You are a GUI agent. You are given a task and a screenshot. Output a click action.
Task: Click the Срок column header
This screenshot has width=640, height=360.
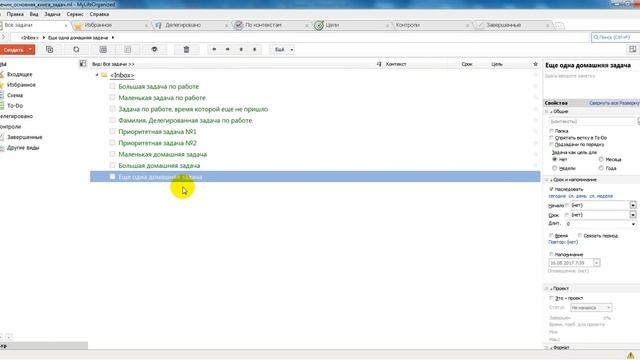pyautogui.click(x=467, y=64)
